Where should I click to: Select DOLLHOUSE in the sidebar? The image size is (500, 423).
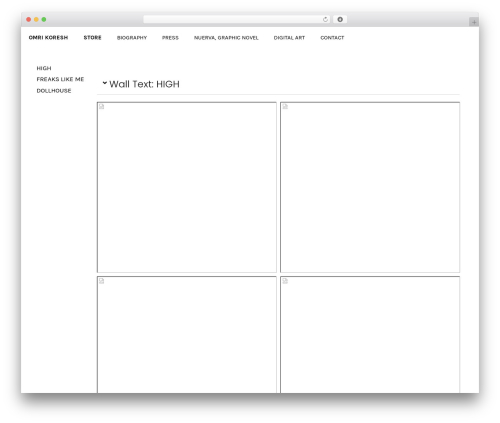pos(54,91)
